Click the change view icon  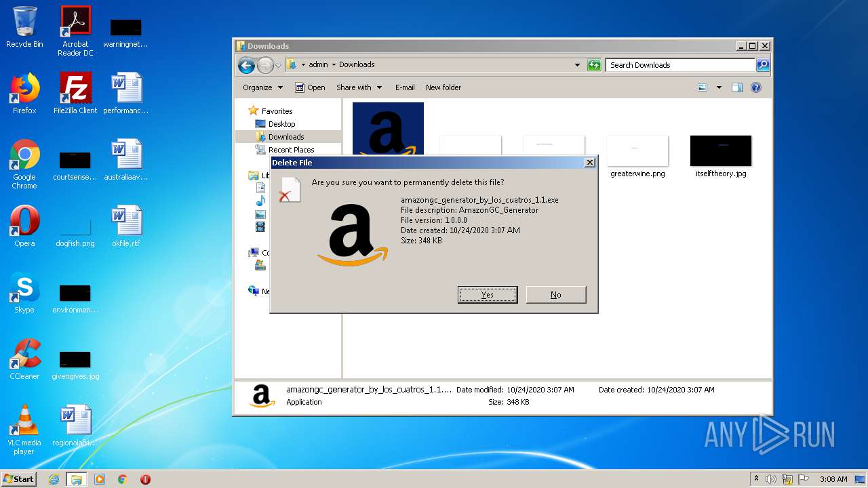(x=703, y=87)
